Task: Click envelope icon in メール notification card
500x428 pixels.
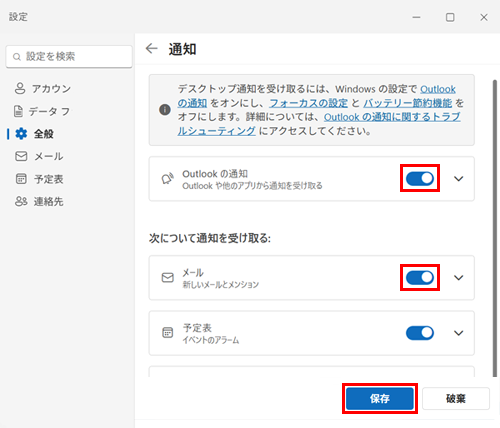Action: click(x=168, y=277)
